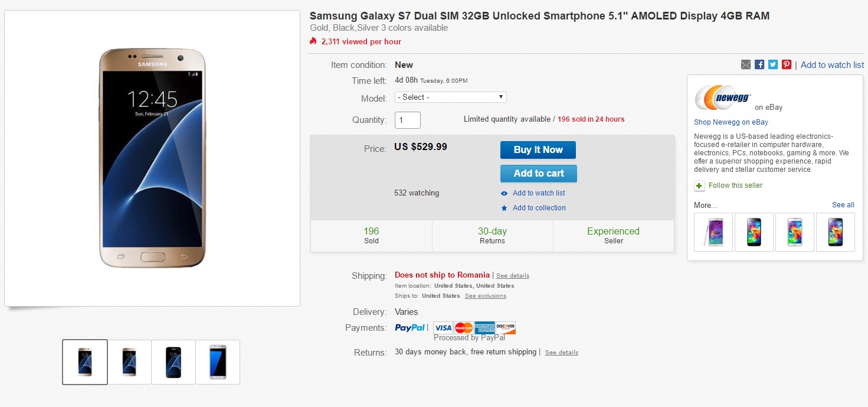Click the Quantity input field

tap(408, 120)
